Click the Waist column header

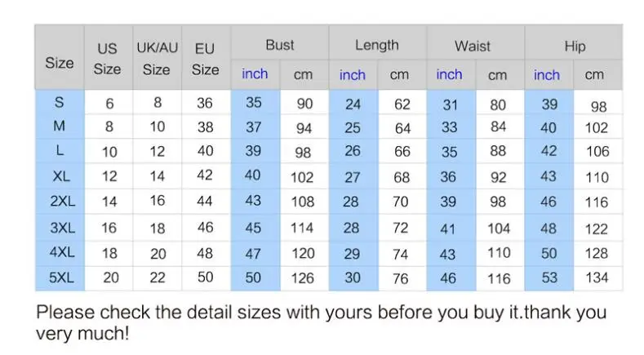click(x=473, y=46)
